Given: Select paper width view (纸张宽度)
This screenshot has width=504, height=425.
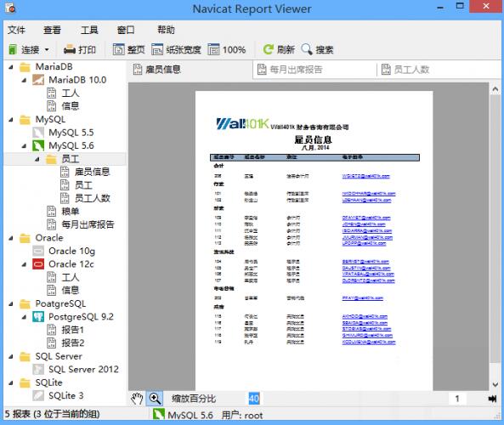Looking at the screenshot, I should (x=176, y=49).
